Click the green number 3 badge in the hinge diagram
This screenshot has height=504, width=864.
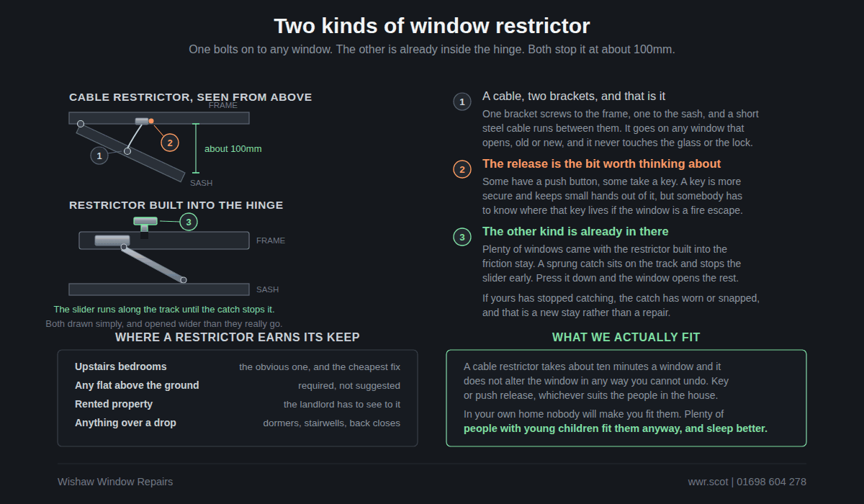pos(189,222)
